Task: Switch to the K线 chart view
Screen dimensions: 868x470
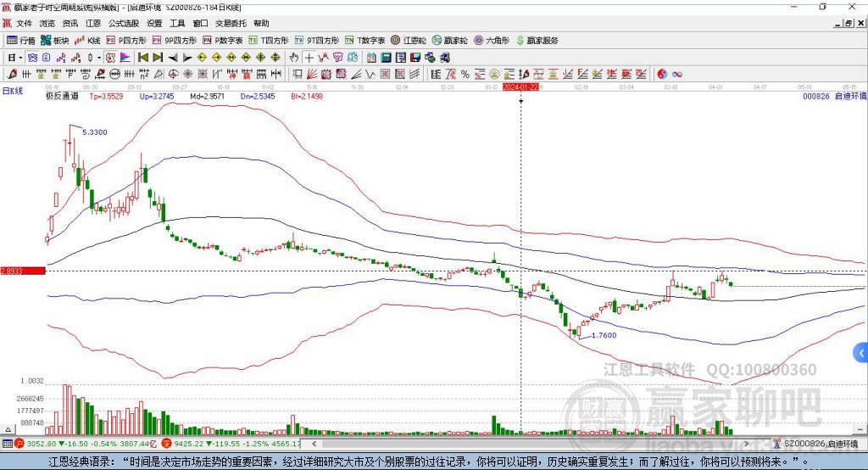Action: coord(87,41)
